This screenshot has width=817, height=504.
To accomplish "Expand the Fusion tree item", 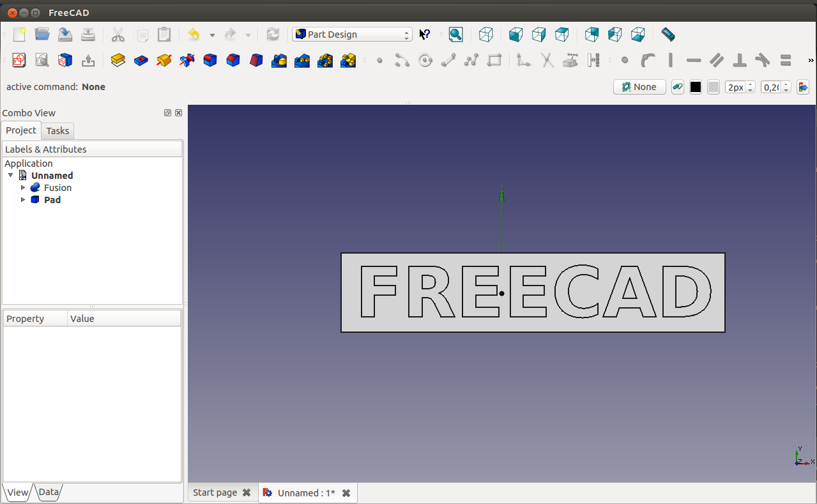I will [23, 188].
